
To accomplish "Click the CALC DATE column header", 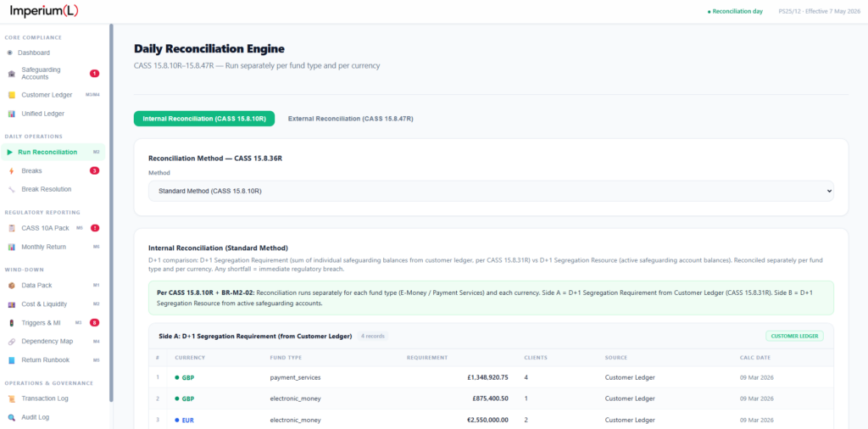I will [x=755, y=358].
